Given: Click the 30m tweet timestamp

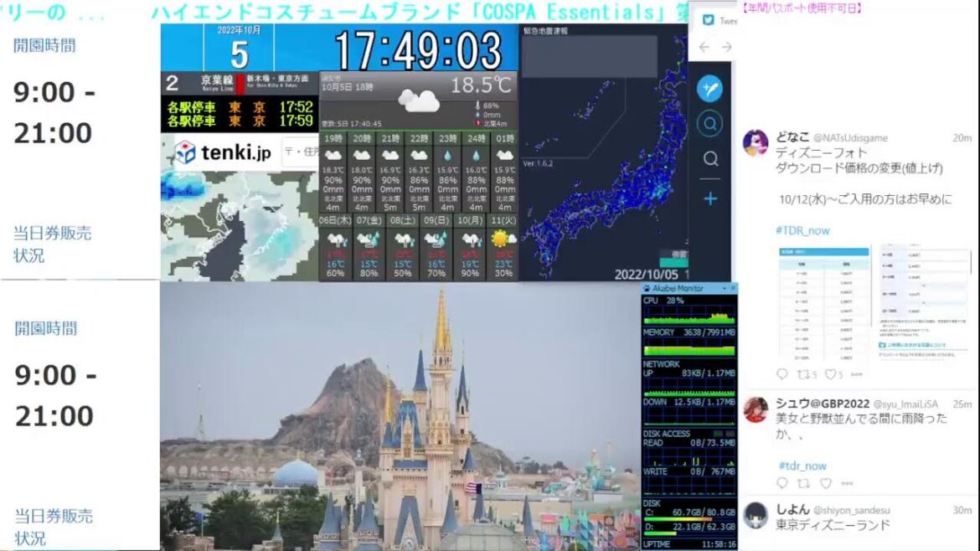Looking at the screenshot, I should pos(962,510).
